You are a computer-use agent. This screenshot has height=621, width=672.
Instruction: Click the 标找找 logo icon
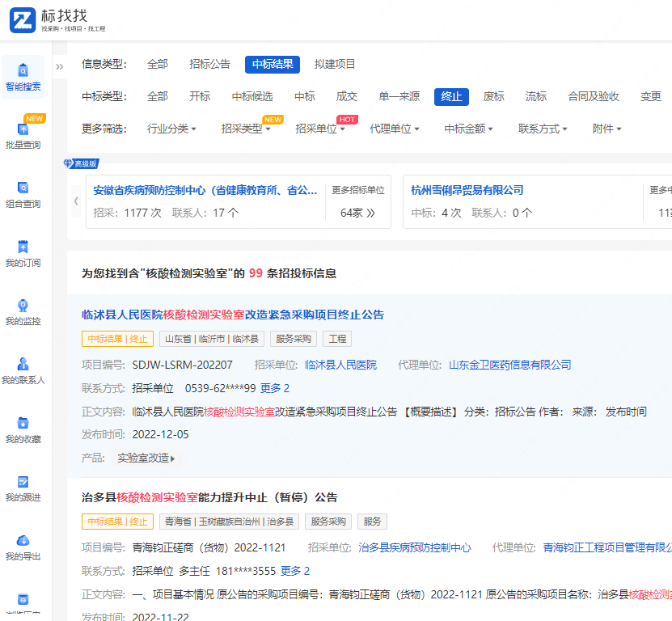(23, 20)
